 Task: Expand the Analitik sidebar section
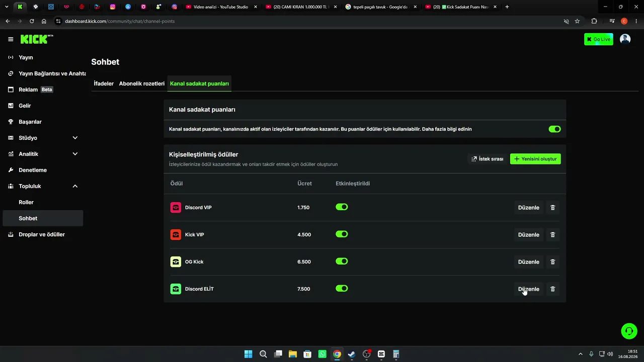point(75,154)
